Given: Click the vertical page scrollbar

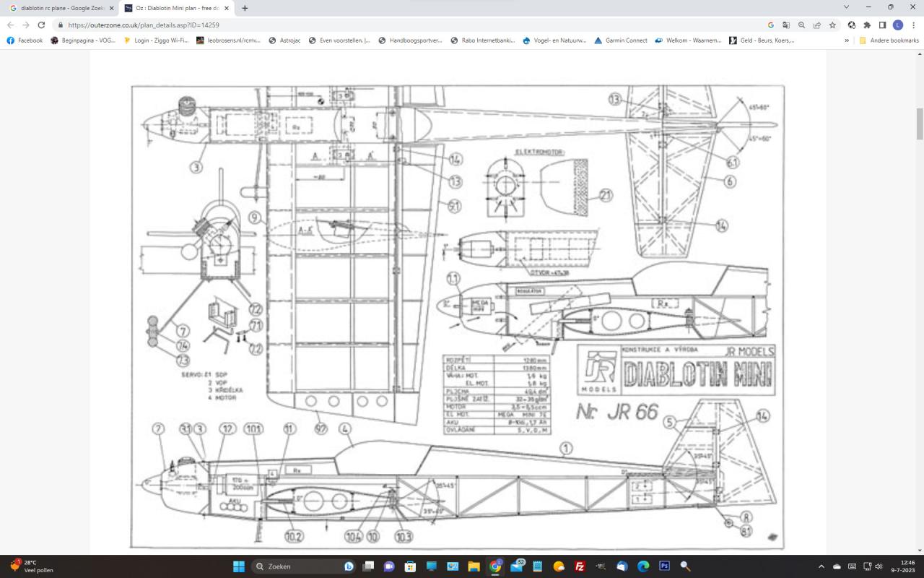Looking at the screenshot, I should coord(920,124).
